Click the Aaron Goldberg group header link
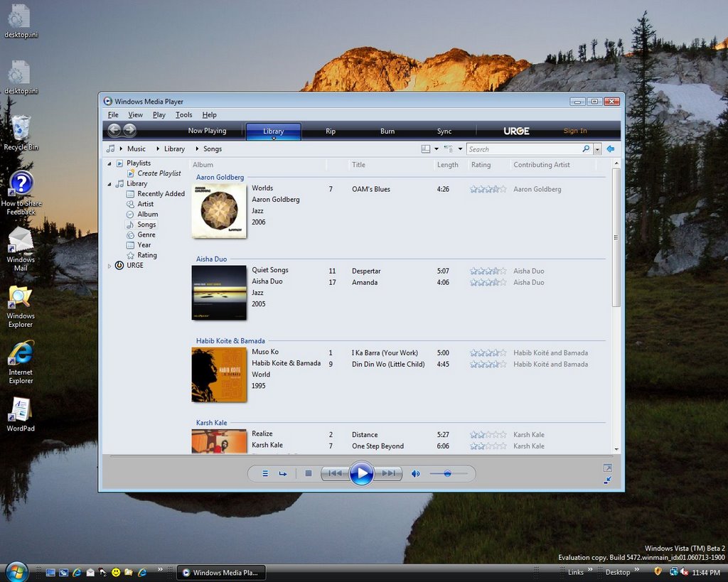Screen dimensions: 728x582 tap(220, 177)
